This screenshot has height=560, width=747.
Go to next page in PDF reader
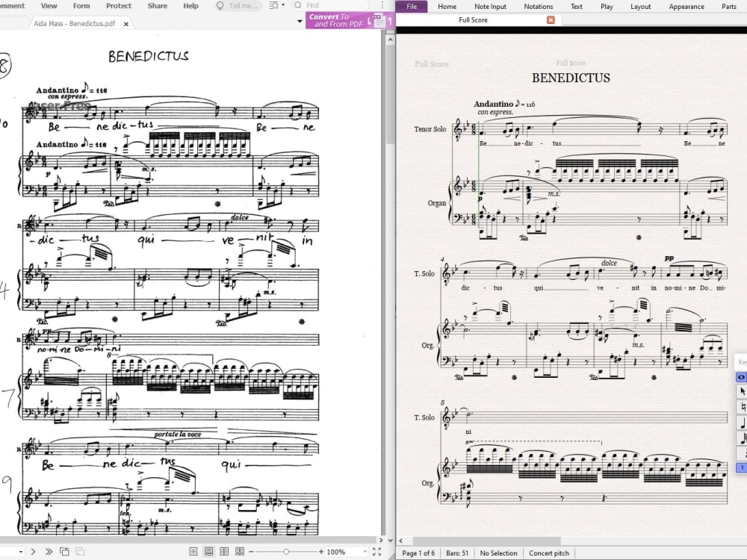pos(33,552)
